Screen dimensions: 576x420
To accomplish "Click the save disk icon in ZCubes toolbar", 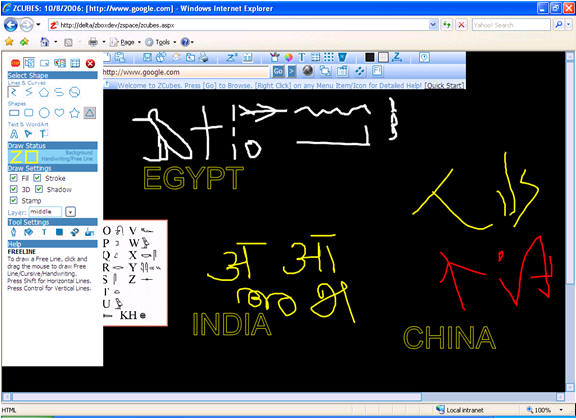I will coord(147,57).
